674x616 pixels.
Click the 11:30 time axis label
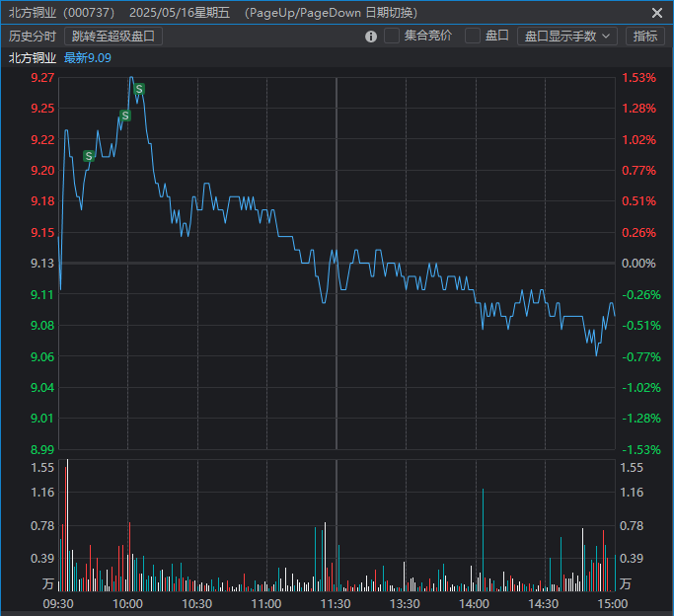point(336,603)
